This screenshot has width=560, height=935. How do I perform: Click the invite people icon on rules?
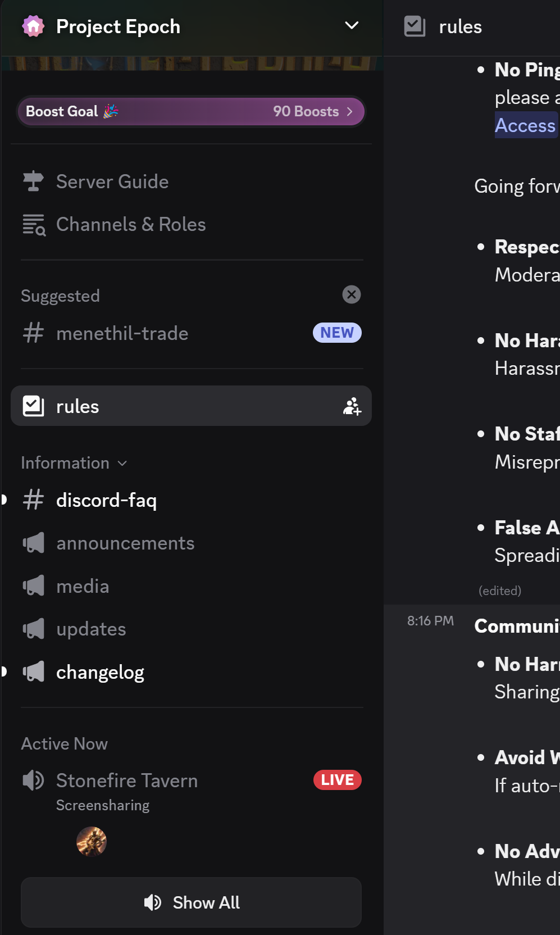coord(352,406)
